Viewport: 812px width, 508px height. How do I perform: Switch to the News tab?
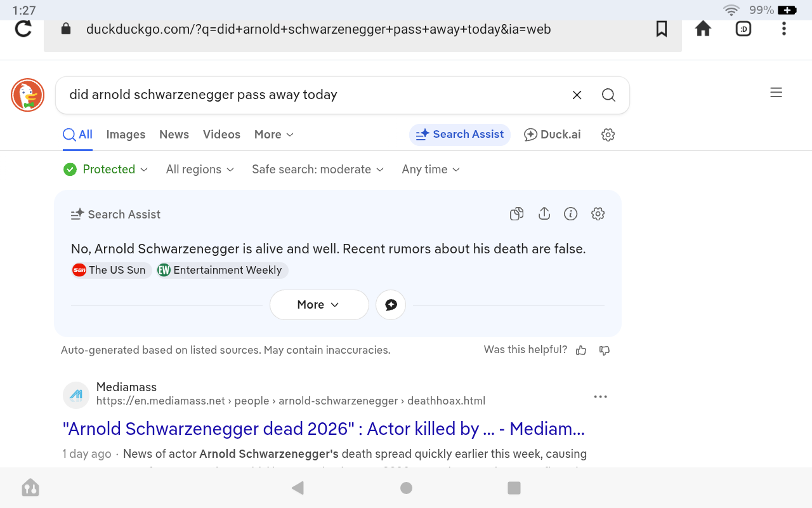click(174, 135)
